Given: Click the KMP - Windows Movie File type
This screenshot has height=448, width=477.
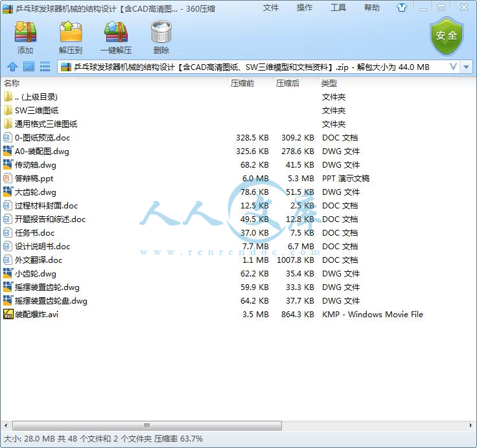Looking at the screenshot, I should pyautogui.click(x=373, y=314).
